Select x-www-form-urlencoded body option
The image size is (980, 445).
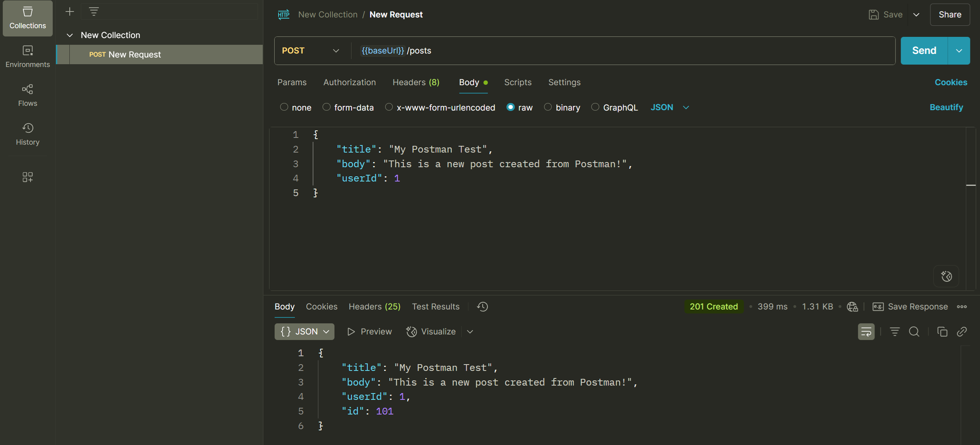pos(389,107)
